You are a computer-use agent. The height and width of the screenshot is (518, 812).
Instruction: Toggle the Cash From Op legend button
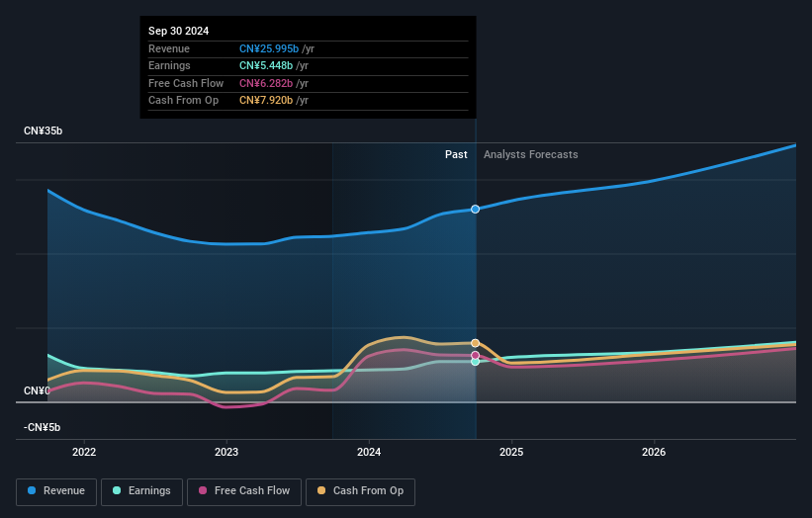tap(360, 491)
